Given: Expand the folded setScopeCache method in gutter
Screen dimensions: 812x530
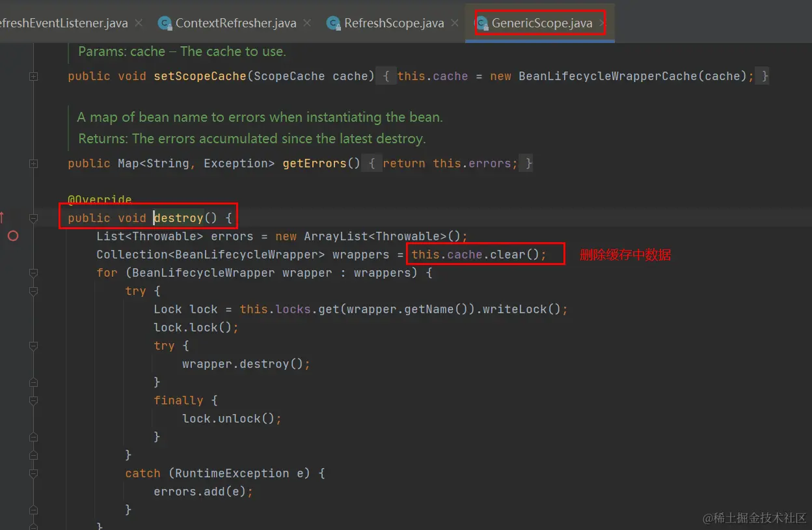Looking at the screenshot, I should tap(33, 76).
